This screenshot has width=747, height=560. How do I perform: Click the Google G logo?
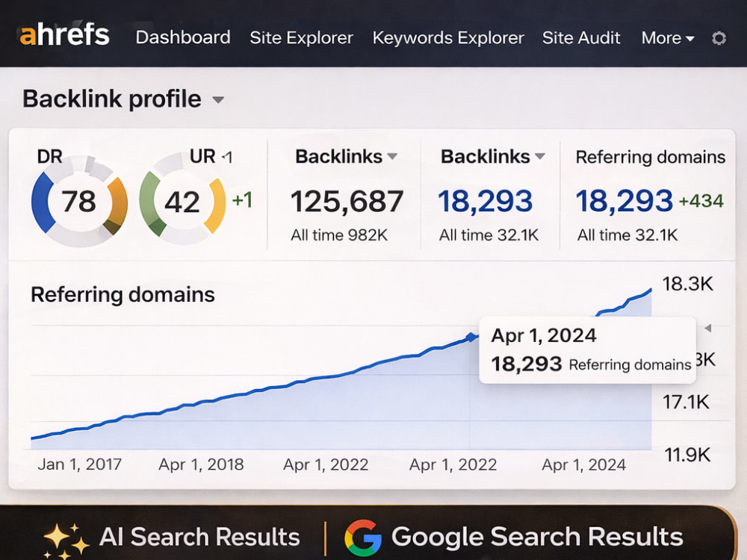click(x=363, y=538)
